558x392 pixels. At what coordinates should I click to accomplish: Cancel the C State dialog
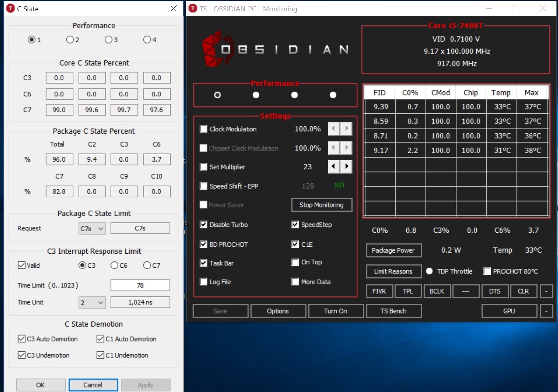pos(93,385)
